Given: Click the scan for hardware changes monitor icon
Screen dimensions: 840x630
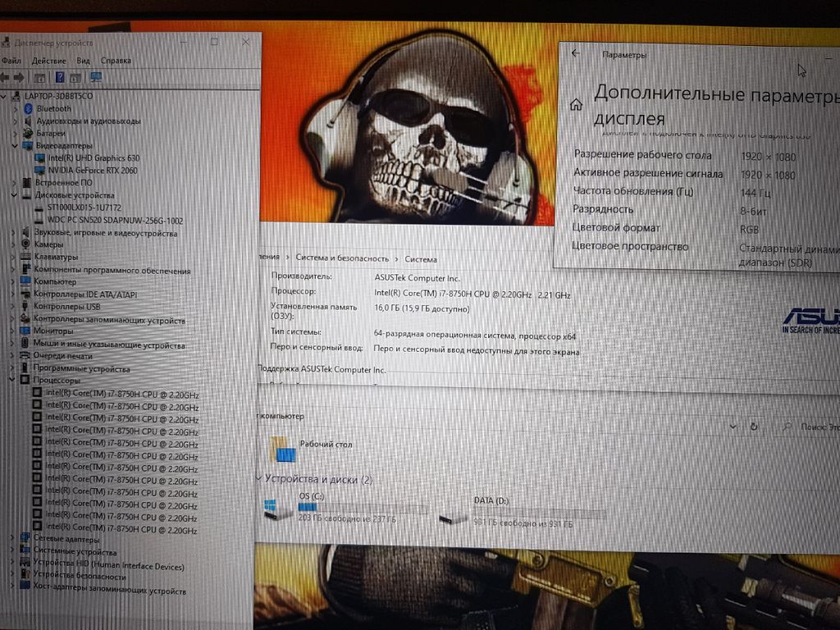Looking at the screenshot, I should click(x=95, y=77).
